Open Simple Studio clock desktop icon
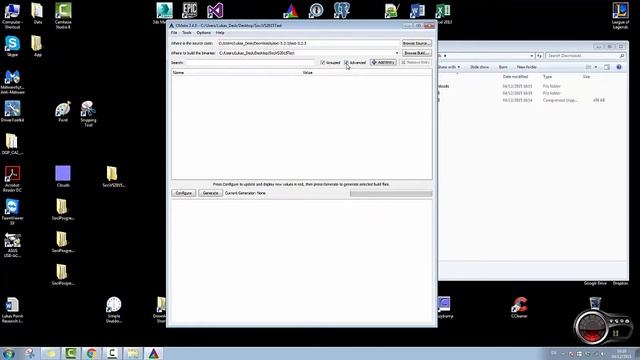 pos(113,309)
